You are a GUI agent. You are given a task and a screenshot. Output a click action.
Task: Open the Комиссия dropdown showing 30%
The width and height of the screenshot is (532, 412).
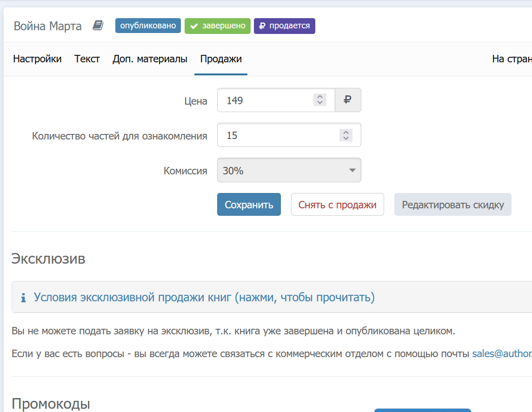point(289,171)
